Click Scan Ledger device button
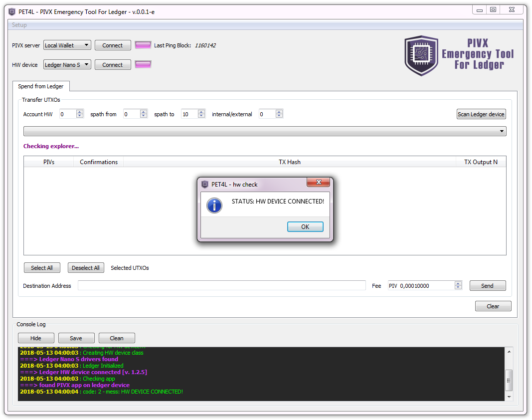Image resolution: width=532 pixels, height=420 pixels. click(x=481, y=114)
